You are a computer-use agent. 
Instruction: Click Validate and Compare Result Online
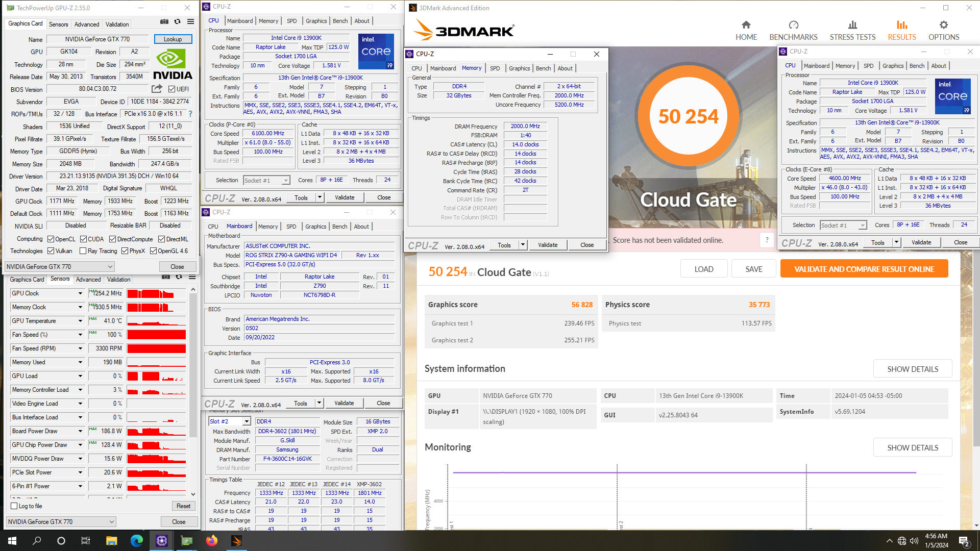tap(864, 269)
